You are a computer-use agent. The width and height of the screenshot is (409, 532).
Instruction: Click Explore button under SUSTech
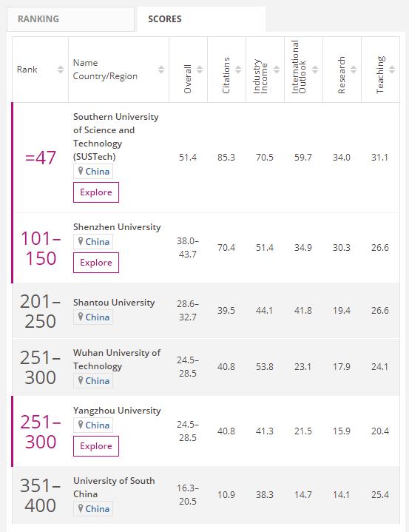click(x=96, y=192)
